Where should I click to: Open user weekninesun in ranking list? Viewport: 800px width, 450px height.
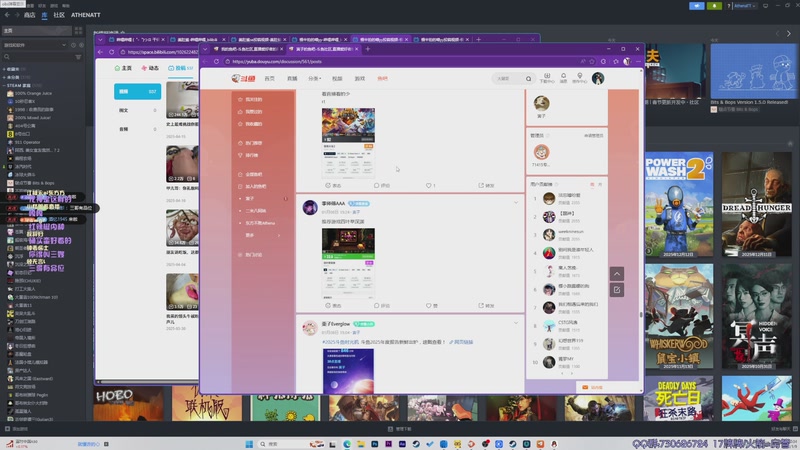coord(570,232)
